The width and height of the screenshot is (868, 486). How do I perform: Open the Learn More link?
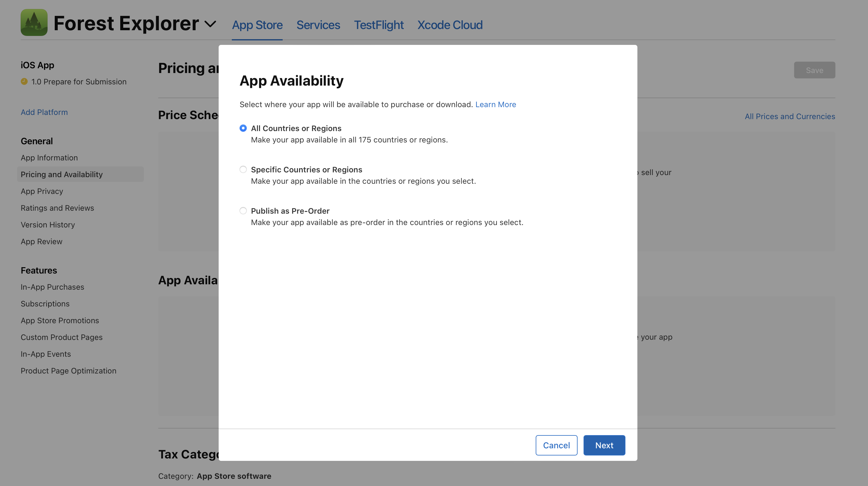[x=495, y=104]
